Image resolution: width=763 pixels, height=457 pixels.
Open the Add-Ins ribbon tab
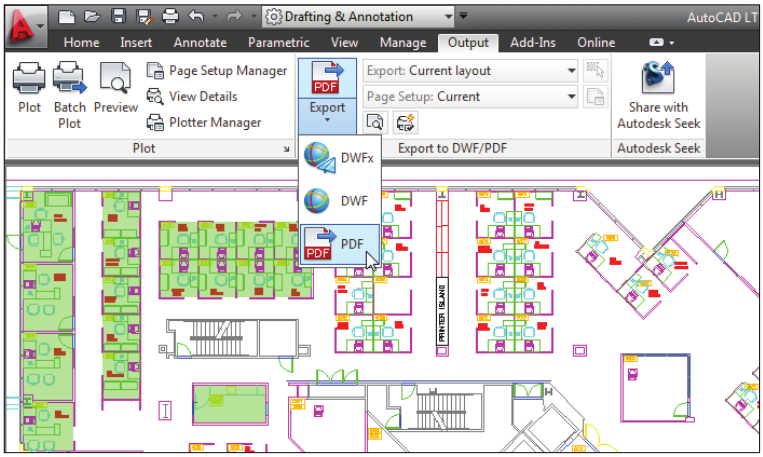pyautogui.click(x=533, y=43)
